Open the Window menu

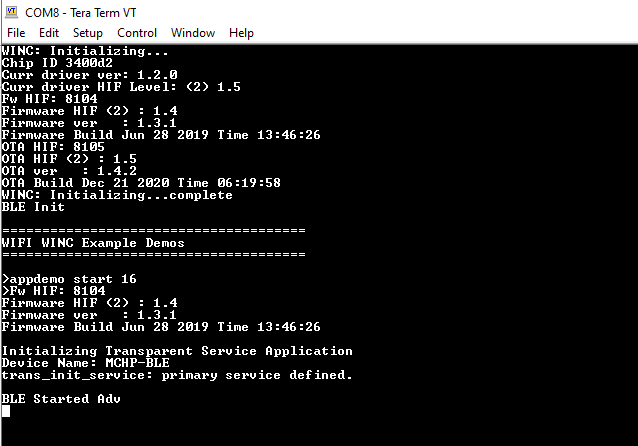pos(193,33)
